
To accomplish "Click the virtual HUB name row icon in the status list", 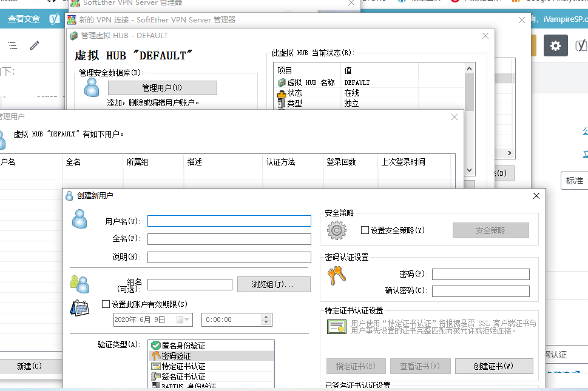I will pos(282,82).
